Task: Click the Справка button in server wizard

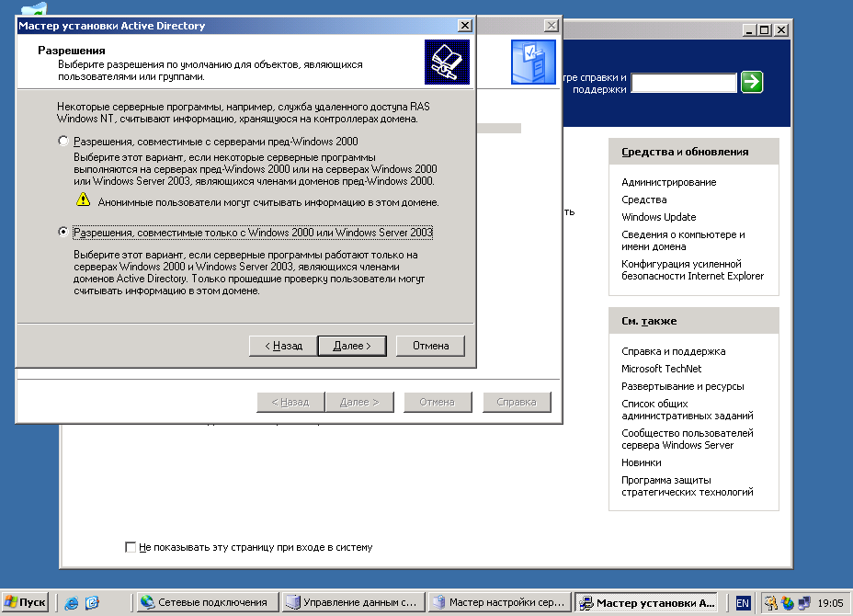Action: [517, 402]
